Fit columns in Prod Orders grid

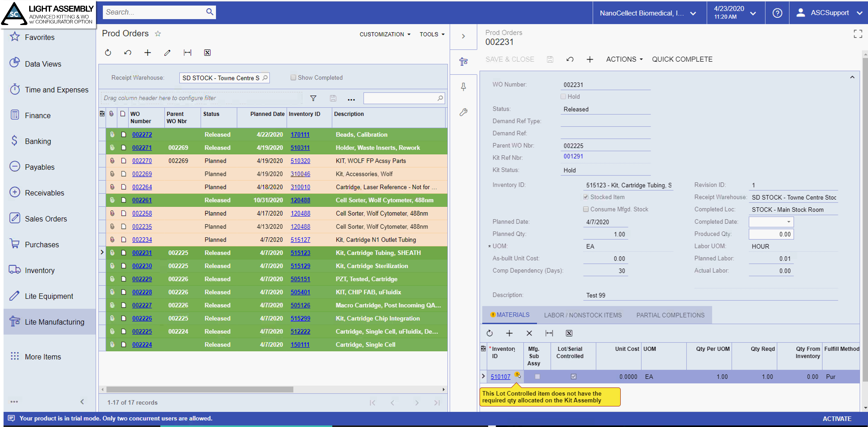[187, 53]
